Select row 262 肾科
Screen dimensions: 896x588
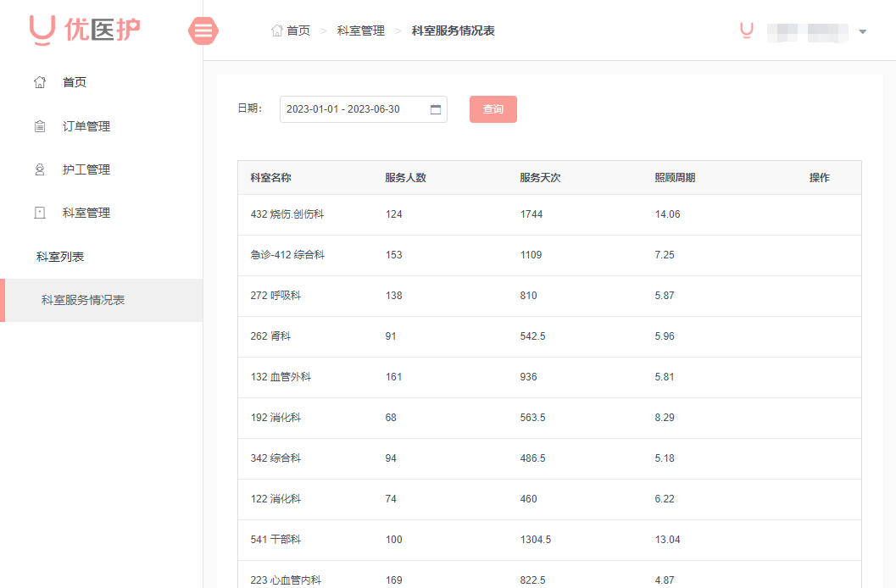coord(549,336)
